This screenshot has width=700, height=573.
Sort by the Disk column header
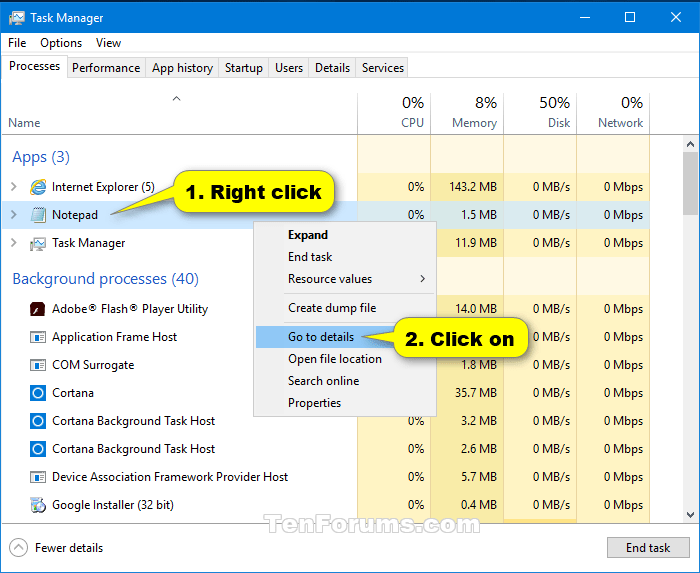click(540, 113)
